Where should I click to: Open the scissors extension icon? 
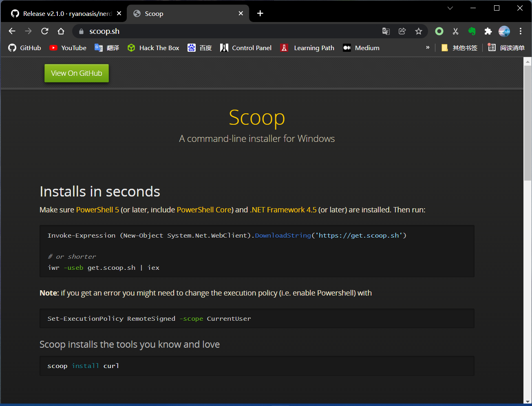point(456,31)
